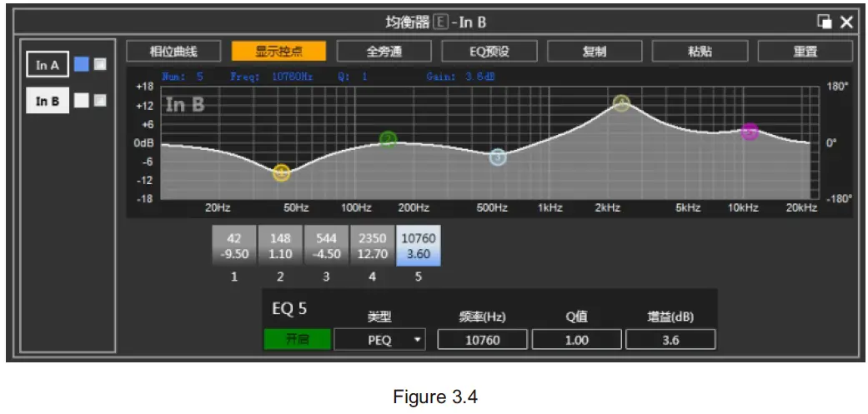Click the 'Freq: 10760Hz' readout text
This screenshot has height=414, width=868.
tap(272, 77)
